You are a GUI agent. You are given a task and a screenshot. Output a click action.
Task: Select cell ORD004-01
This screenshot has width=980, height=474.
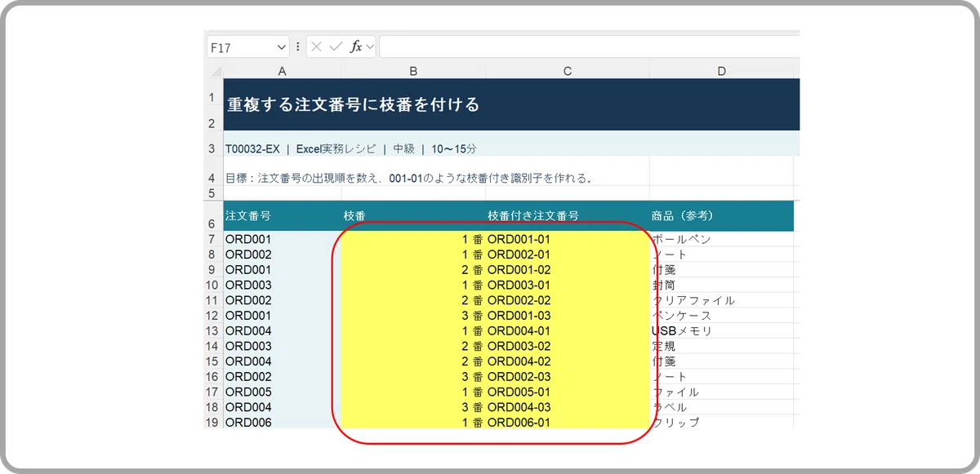click(568, 330)
